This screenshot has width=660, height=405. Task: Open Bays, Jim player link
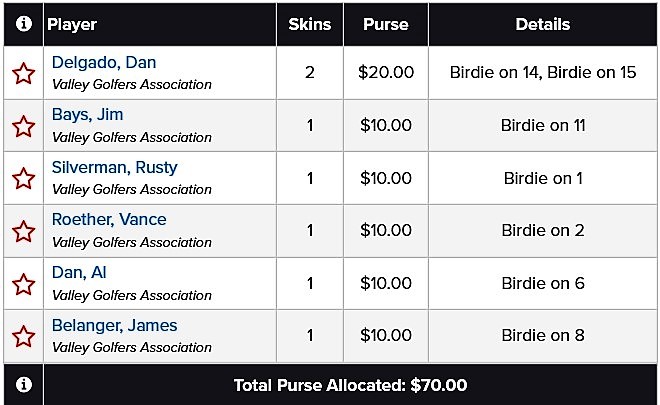[x=88, y=115]
